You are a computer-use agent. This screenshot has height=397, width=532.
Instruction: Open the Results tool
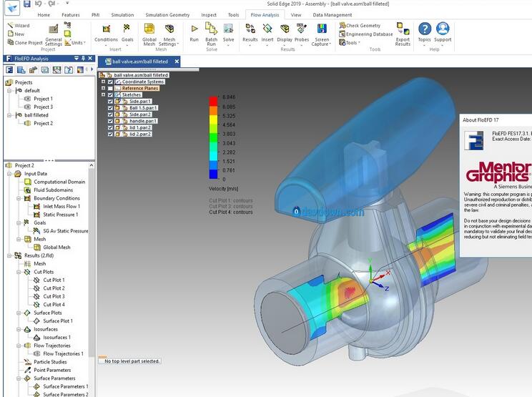pyautogui.click(x=250, y=34)
